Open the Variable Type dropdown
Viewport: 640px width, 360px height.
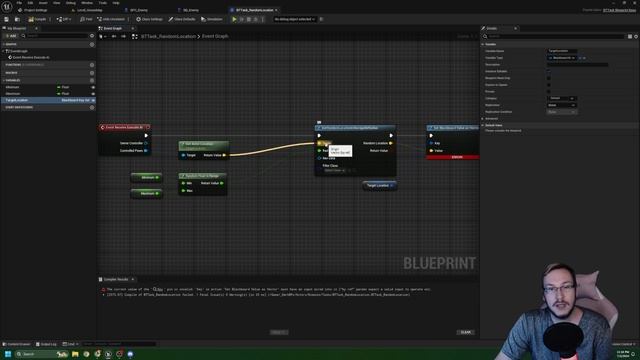point(562,58)
